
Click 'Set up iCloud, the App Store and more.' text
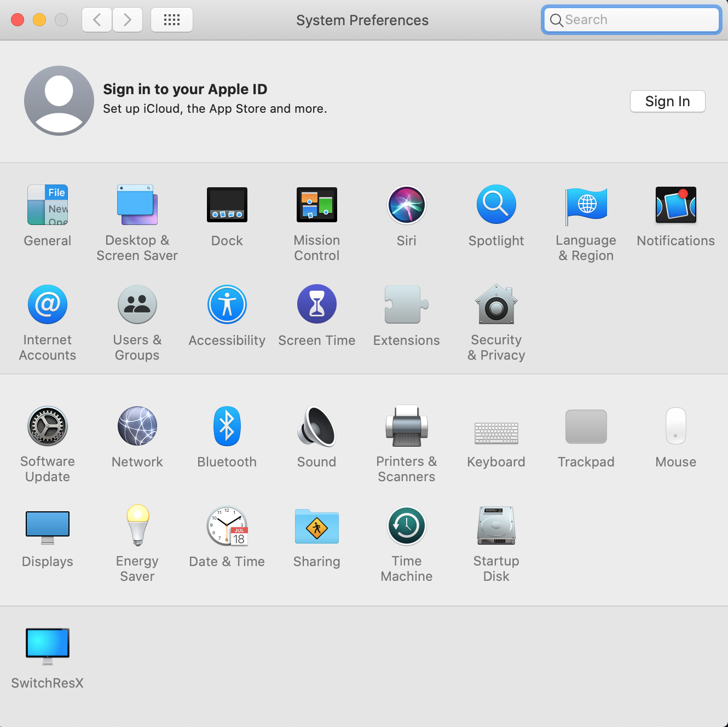[x=215, y=108]
